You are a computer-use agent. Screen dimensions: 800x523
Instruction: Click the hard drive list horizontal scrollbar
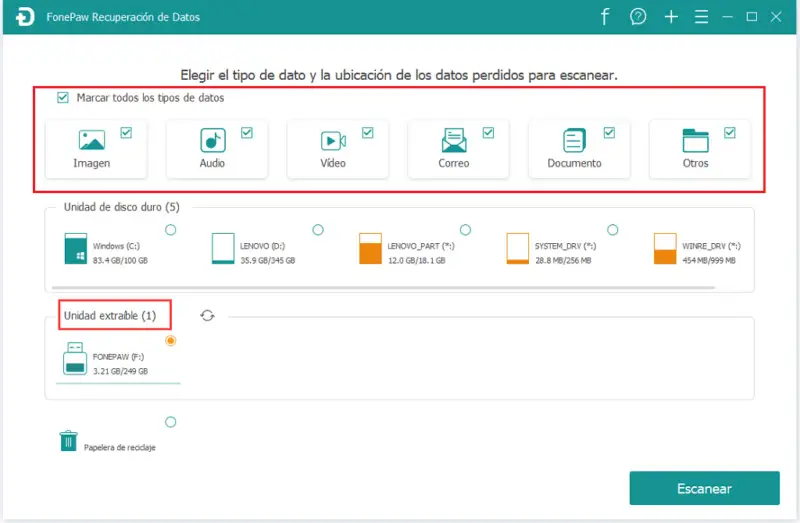tap(383, 288)
